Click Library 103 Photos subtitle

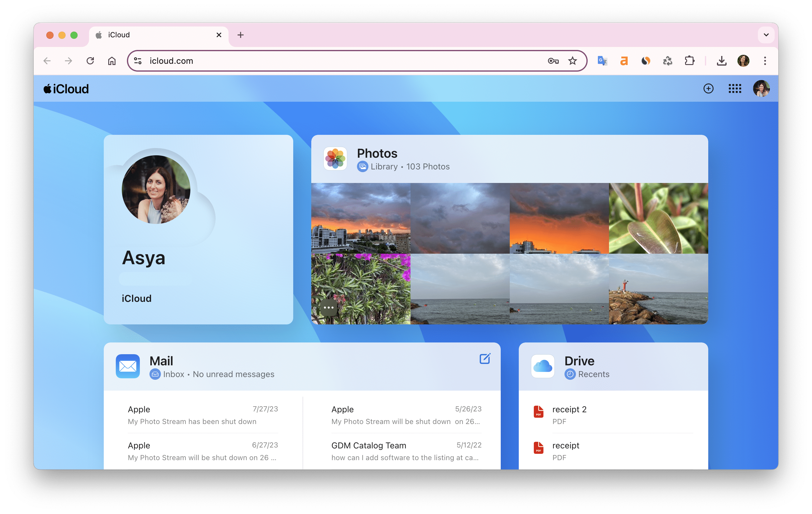click(403, 166)
